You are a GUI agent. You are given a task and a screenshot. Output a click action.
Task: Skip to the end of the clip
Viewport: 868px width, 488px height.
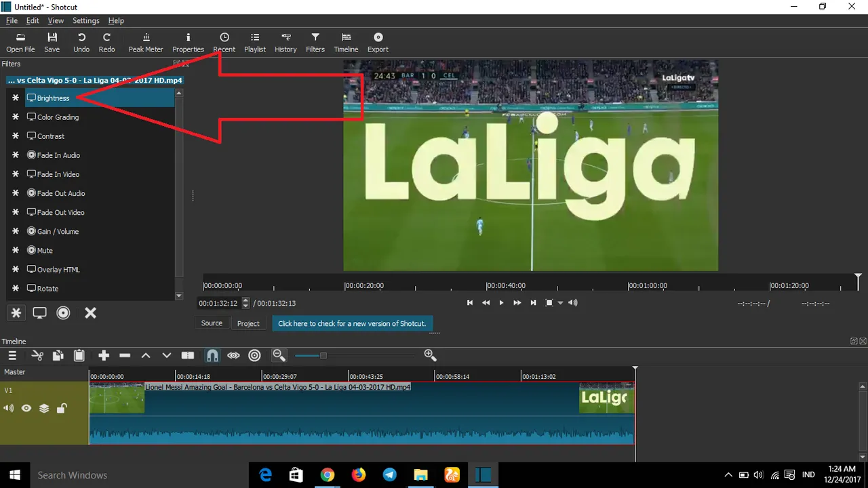[x=533, y=303]
